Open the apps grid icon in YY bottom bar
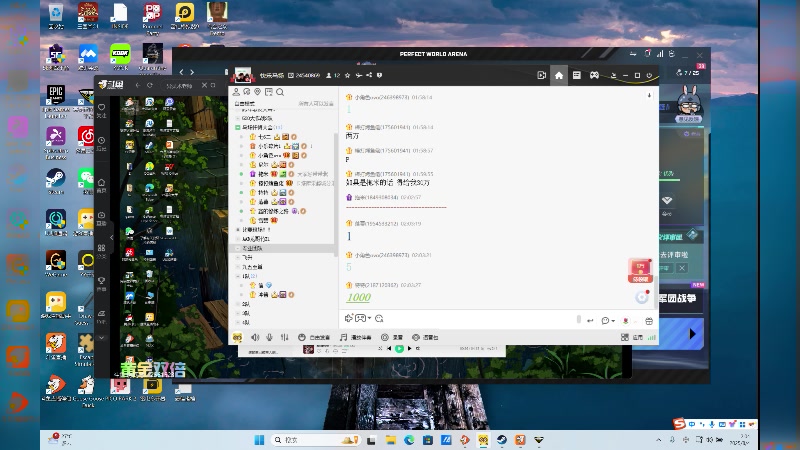800x450 pixels. pyautogui.click(x=624, y=337)
